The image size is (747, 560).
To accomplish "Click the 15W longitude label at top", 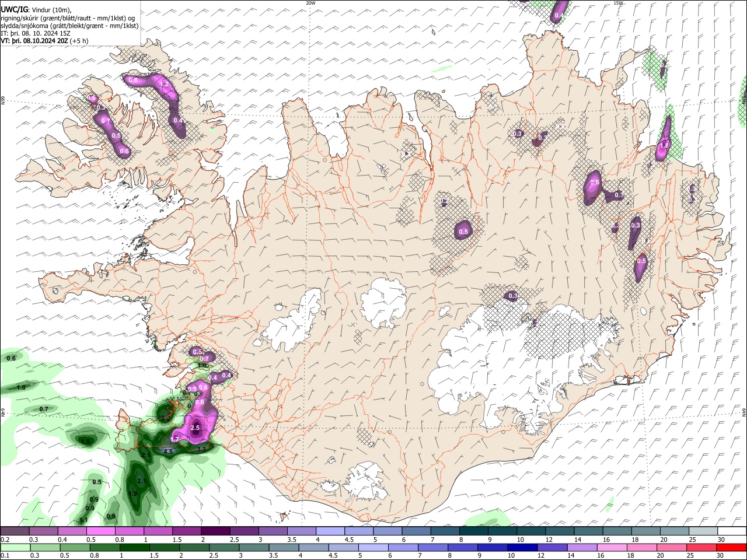I will (x=618, y=3).
